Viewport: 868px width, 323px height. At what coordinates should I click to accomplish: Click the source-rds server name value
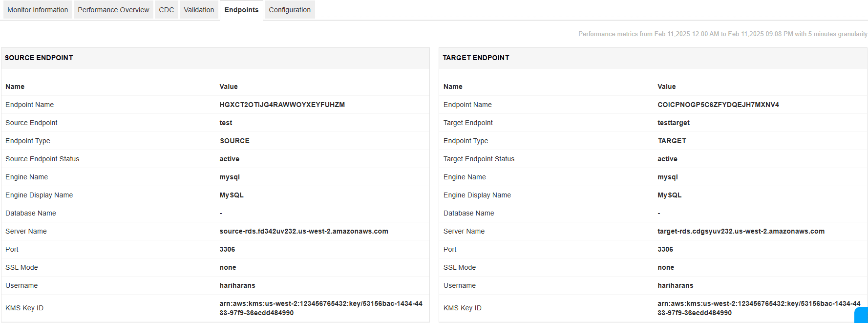[303, 231]
